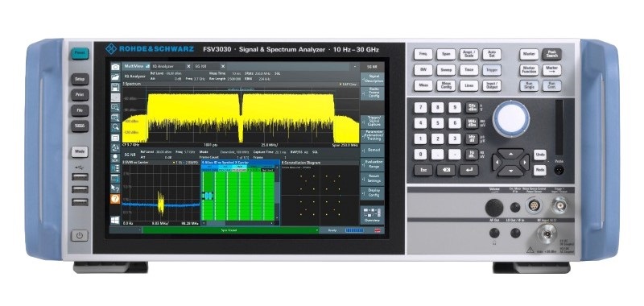Close the 5G NR tab
The image size is (644, 306).
[x=223, y=66]
